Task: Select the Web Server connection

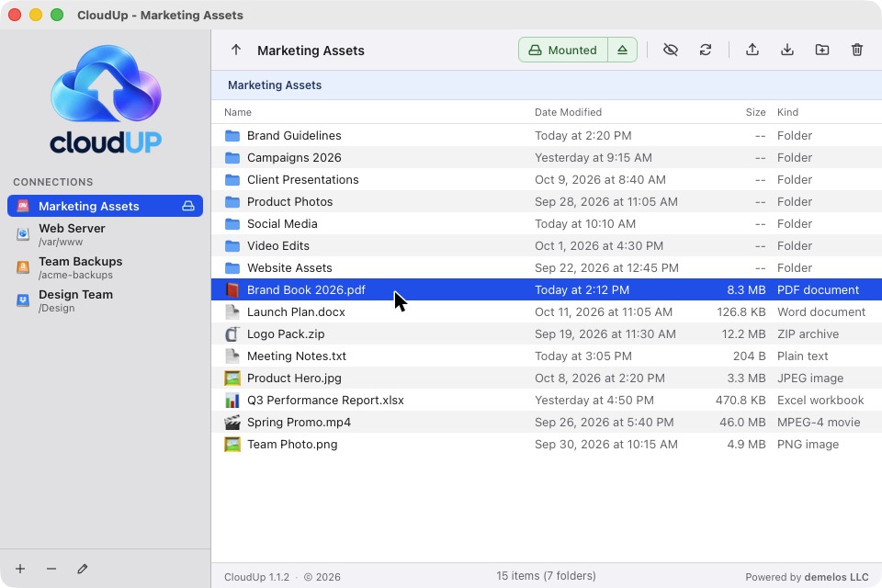Action: (105, 234)
